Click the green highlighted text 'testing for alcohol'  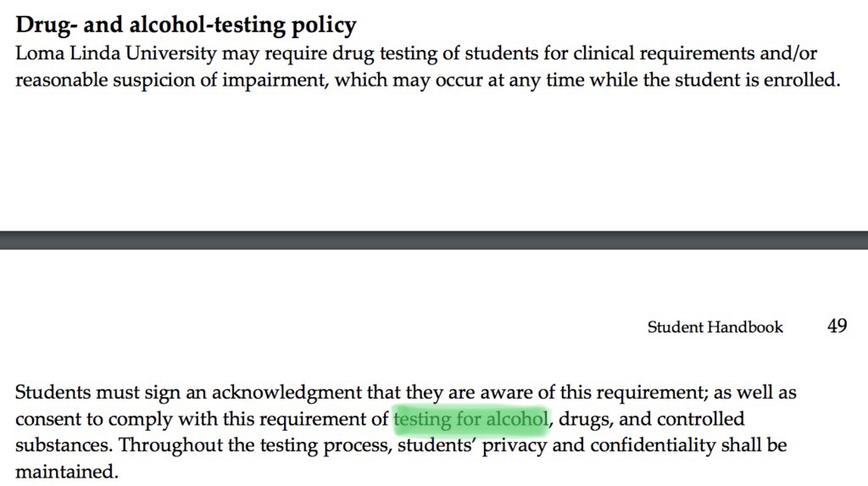pyautogui.click(x=470, y=419)
